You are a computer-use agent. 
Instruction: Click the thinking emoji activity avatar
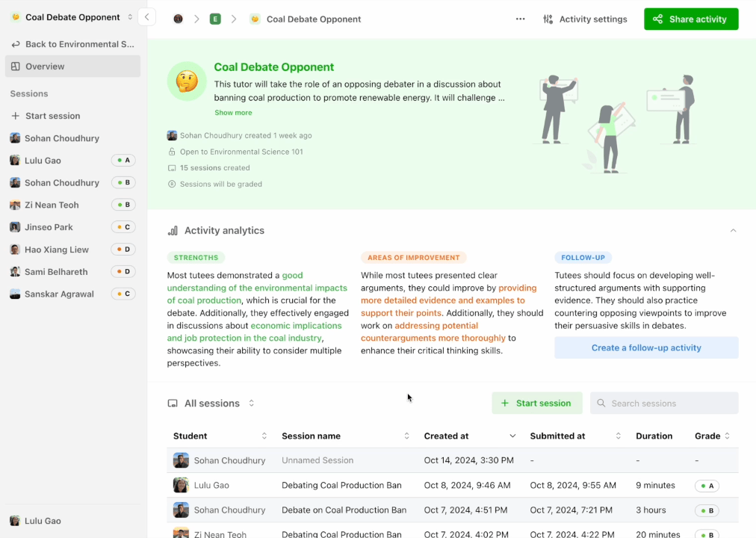point(187,81)
